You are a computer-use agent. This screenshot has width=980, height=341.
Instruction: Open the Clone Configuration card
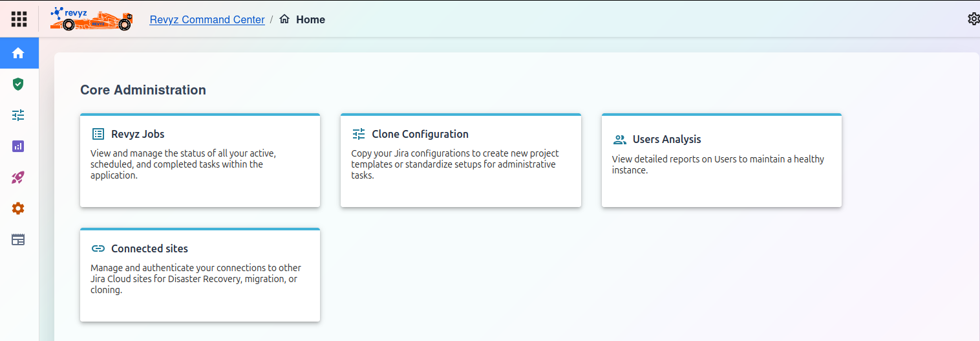point(460,160)
